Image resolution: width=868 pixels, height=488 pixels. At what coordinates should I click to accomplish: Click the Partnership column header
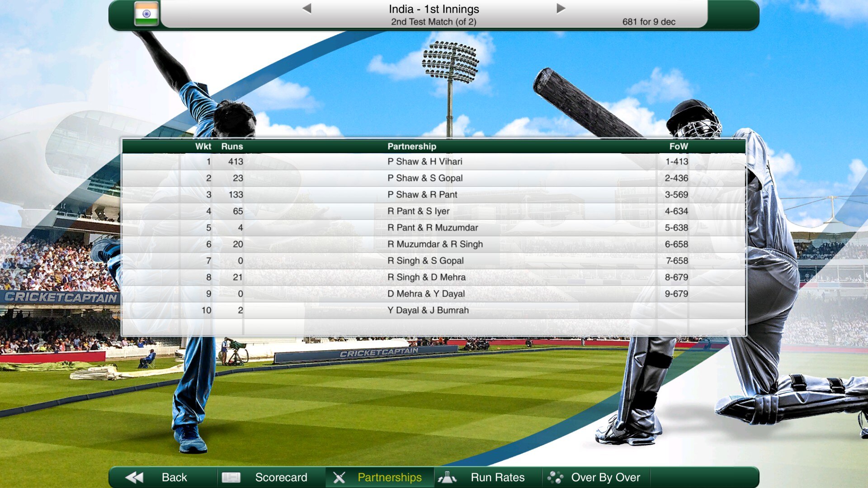[412, 146]
